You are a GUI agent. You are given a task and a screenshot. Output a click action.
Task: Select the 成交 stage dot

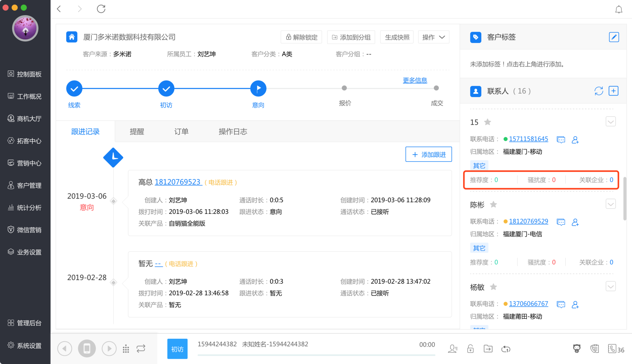[x=436, y=88]
